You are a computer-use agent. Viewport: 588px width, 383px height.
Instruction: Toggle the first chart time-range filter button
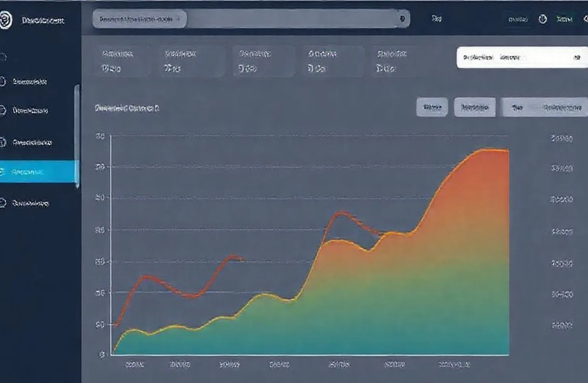[432, 107]
